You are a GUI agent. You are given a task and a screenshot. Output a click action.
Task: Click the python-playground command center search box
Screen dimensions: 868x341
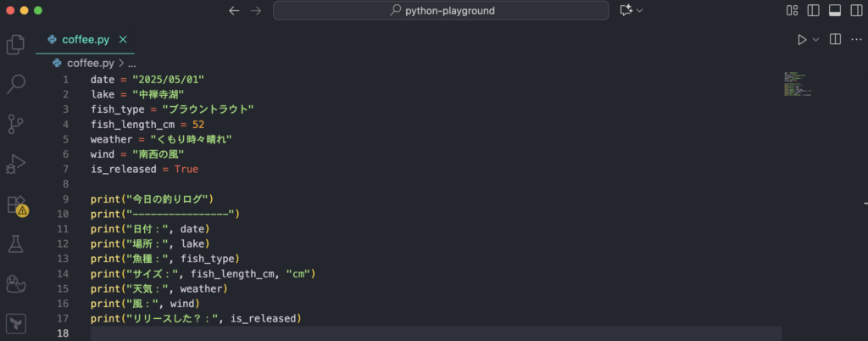[x=441, y=10]
